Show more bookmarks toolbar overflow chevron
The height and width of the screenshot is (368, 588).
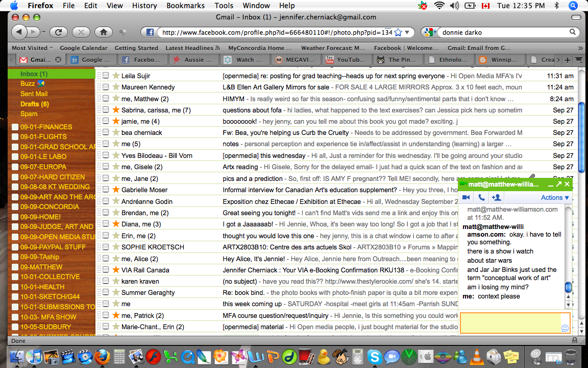pos(580,48)
